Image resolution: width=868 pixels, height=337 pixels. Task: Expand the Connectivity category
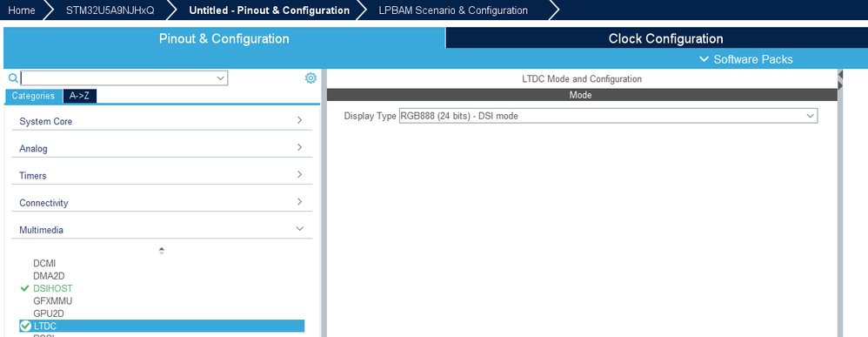(162, 202)
